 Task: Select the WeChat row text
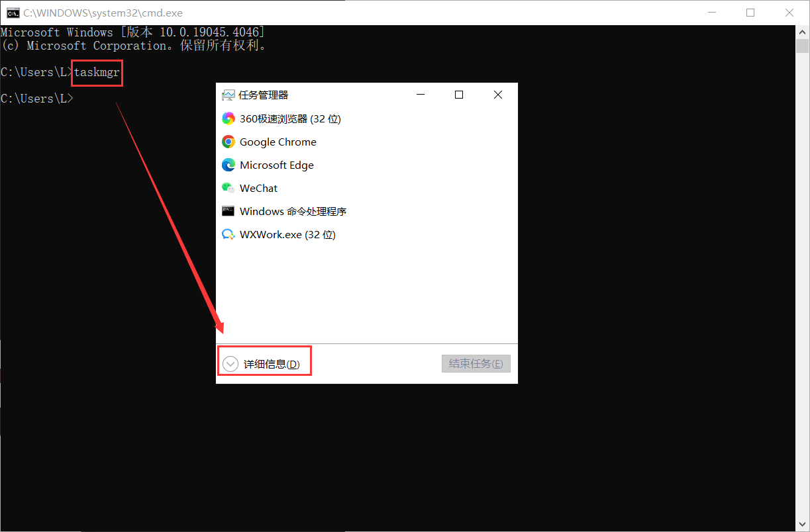(x=259, y=188)
